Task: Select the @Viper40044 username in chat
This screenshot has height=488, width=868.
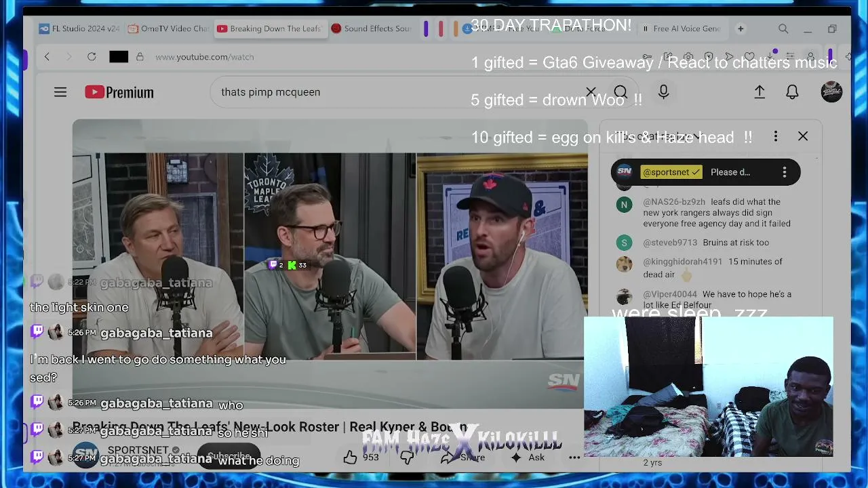Action: (x=670, y=294)
